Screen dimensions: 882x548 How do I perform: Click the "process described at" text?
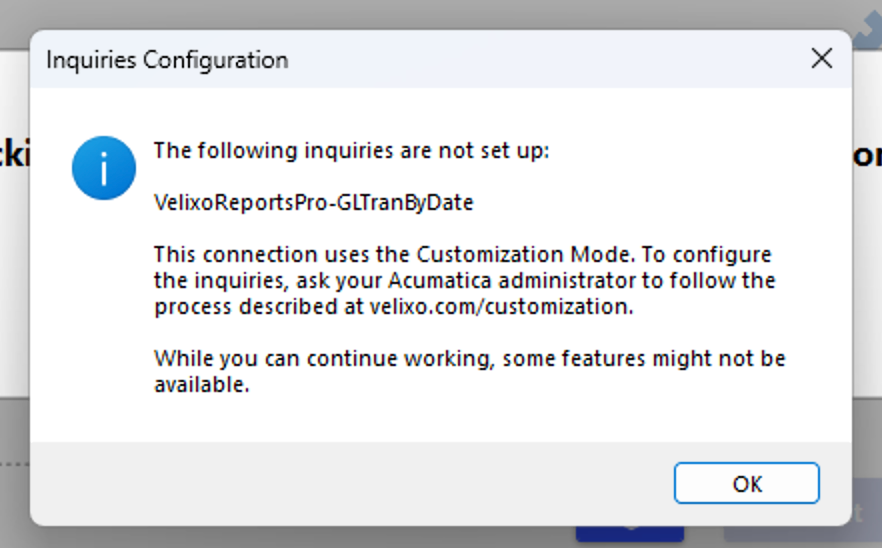point(259,307)
